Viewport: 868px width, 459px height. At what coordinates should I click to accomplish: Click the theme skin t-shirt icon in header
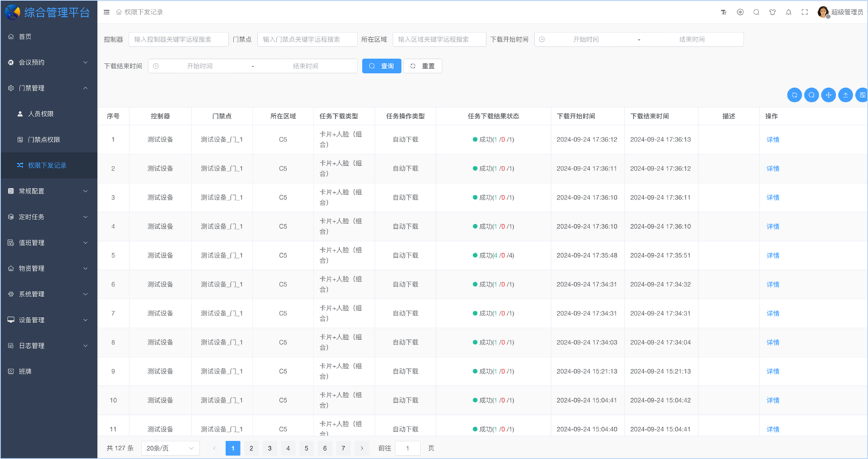click(x=772, y=12)
